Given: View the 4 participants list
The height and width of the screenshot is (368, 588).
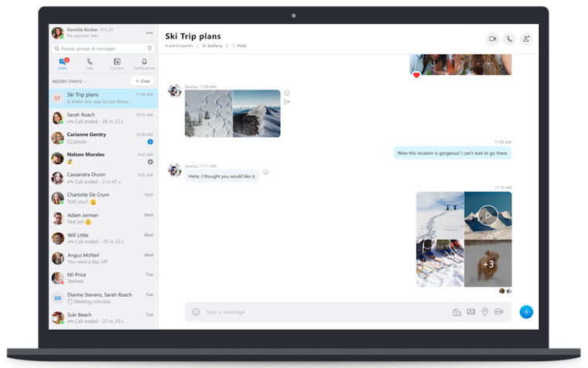Looking at the screenshot, I should point(179,46).
